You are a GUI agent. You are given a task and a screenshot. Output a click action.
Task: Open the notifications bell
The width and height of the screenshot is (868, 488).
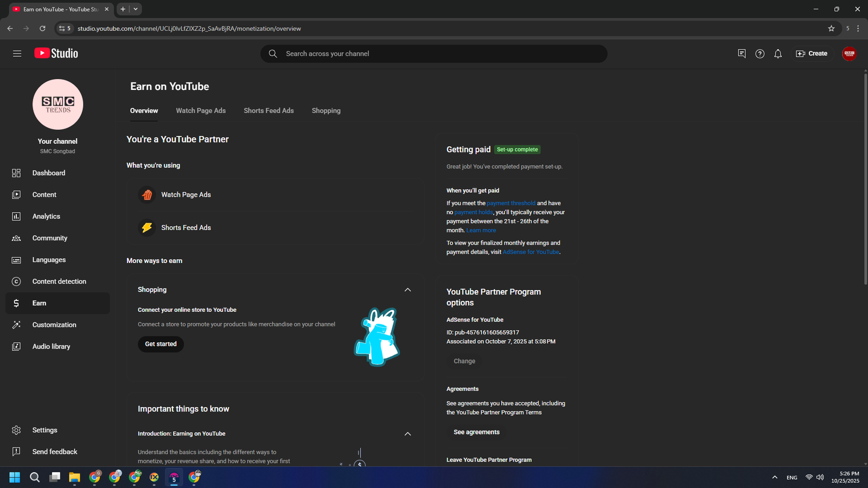click(778, 54)
